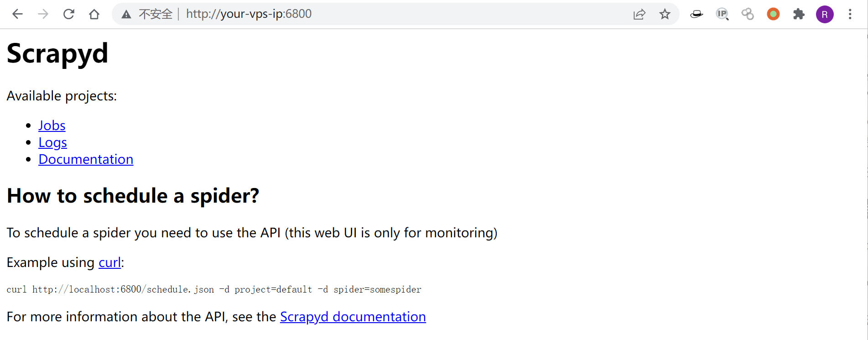Click the browser forward arrow
Screen dimensions: 868x340
click(43, 14)
